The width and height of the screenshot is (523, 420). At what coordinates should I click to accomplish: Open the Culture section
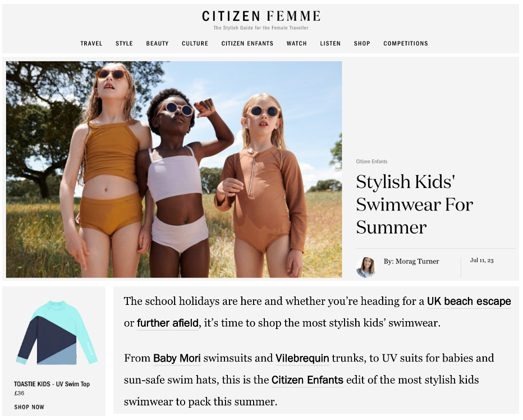point(195,43)
